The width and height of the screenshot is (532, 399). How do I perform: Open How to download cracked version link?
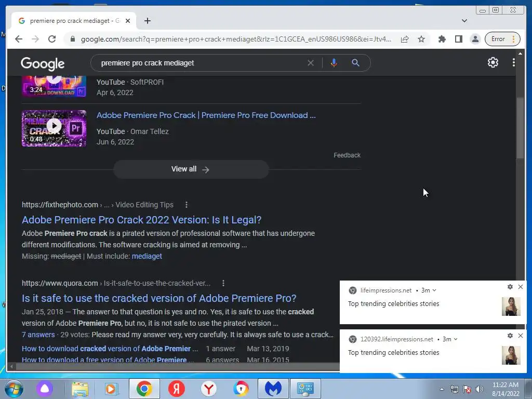(x=110, y=349)
